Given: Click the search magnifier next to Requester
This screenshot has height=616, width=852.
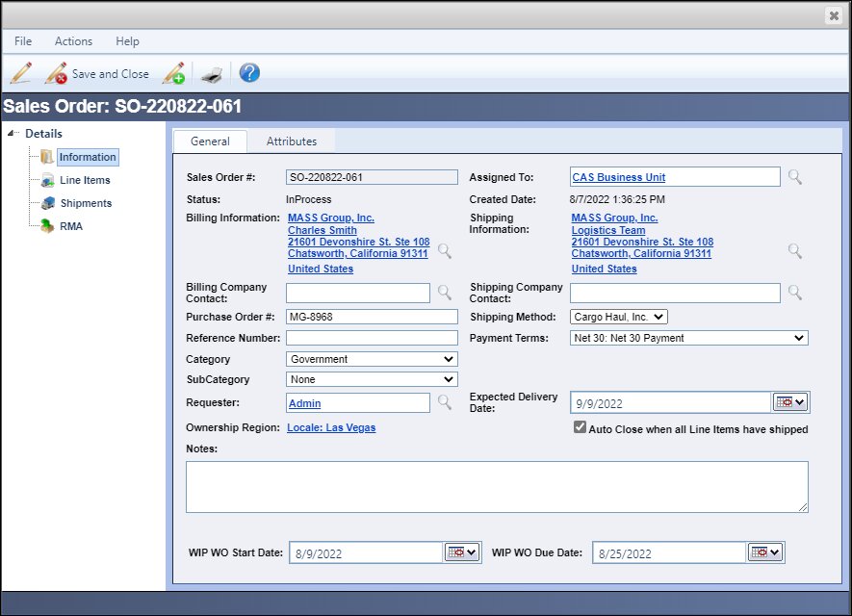Looking at the screenshot, I should 444,402.
